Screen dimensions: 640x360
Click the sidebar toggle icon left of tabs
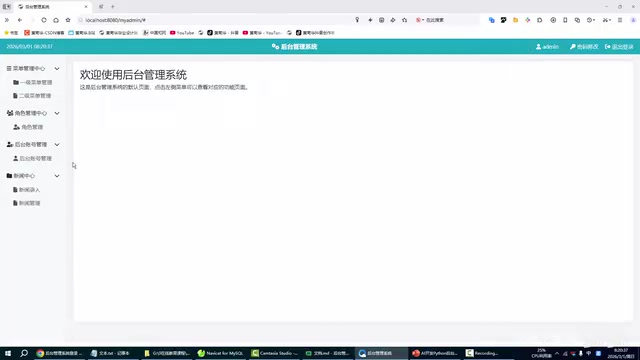7,7
